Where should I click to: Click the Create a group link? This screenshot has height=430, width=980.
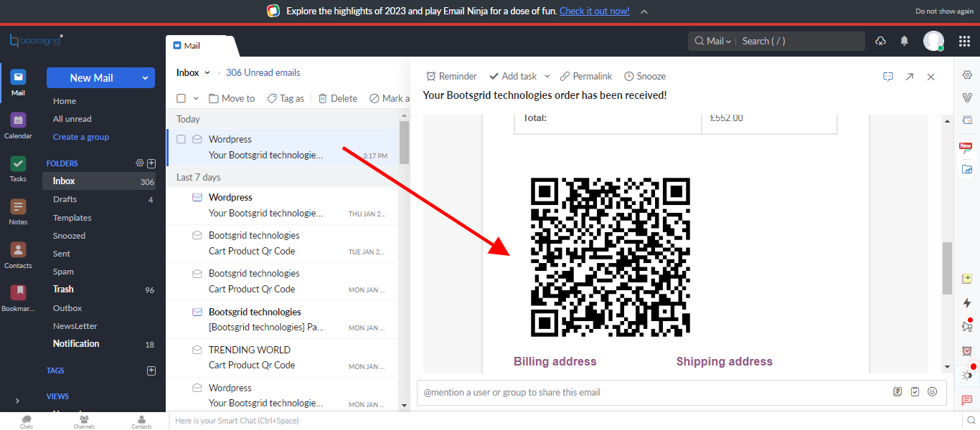point(81,137)
